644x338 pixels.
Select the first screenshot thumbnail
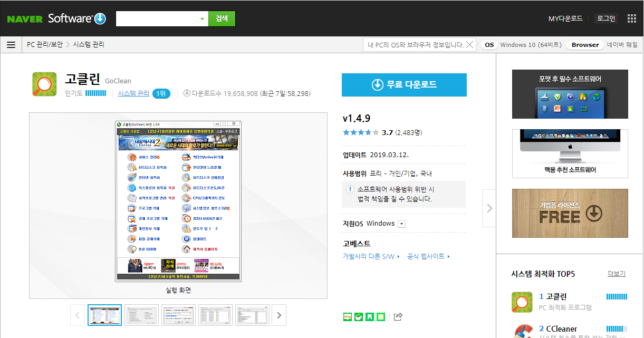(x=104, y=315)
